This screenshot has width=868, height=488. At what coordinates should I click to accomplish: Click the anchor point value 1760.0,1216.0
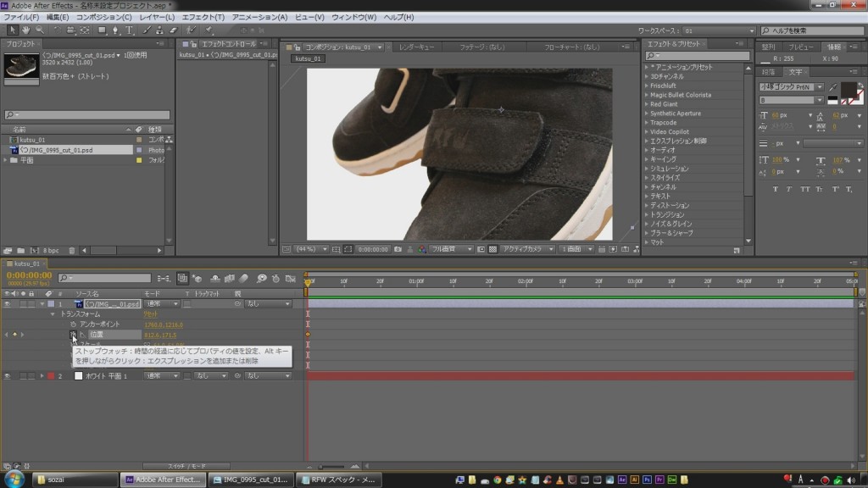point(164,324)
